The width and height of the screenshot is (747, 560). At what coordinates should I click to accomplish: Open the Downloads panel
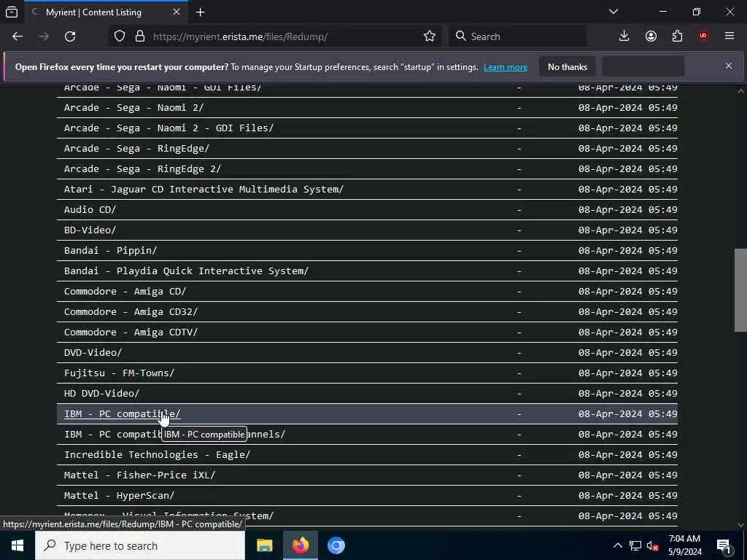[x=624, y=36]
